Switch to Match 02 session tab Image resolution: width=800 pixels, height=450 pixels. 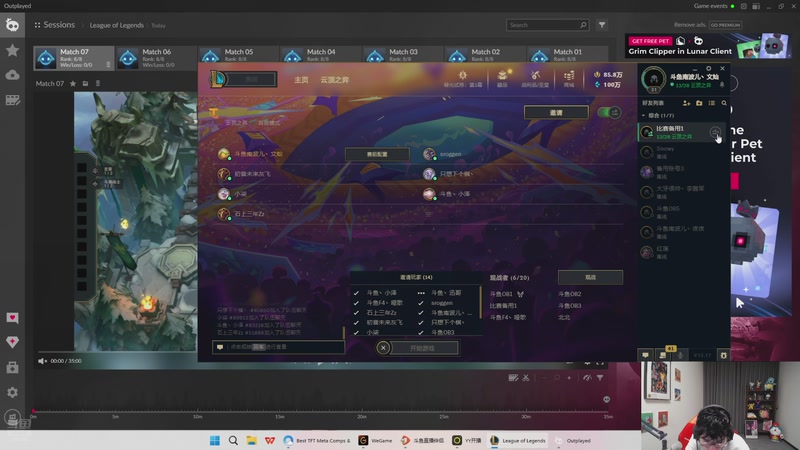click(485, 55)
